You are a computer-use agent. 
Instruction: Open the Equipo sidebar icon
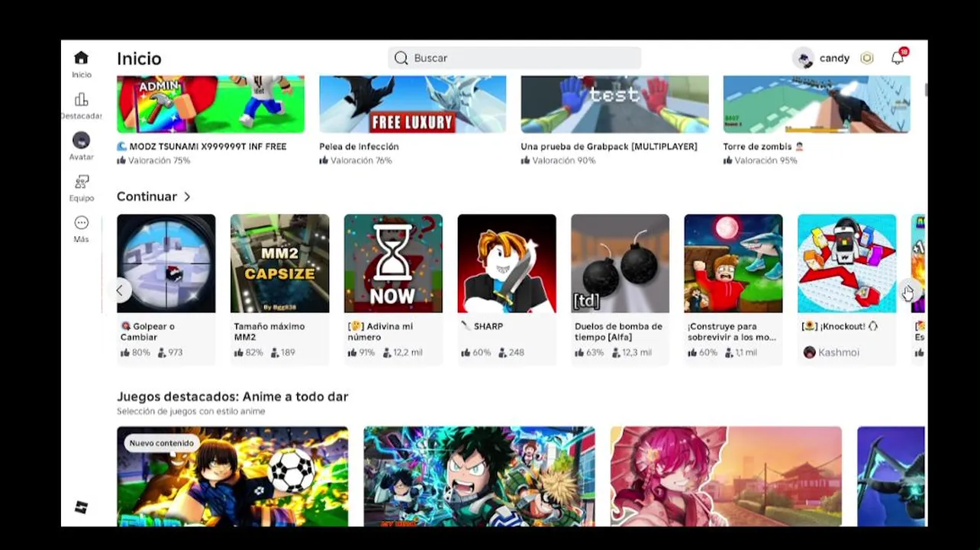(81, 182)
